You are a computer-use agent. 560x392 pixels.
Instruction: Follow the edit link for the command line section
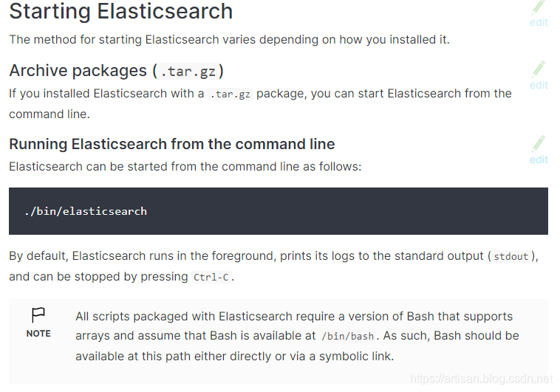point(539,159)
